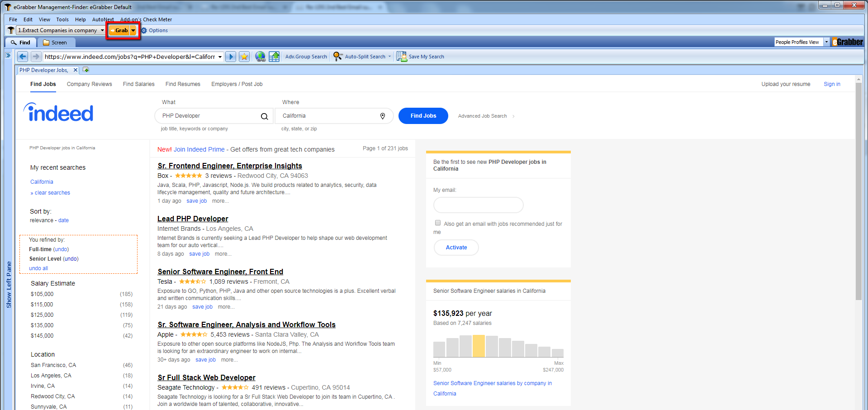Open the Add-on's Check Meter menu
The height and width of the screenshot is (410, 868).
[x=146, y=19]
